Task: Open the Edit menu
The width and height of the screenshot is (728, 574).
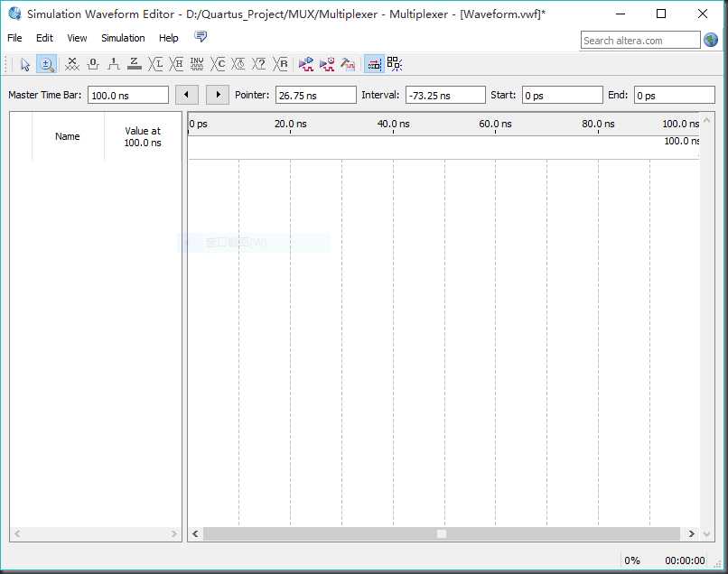Action: point(44,38)
